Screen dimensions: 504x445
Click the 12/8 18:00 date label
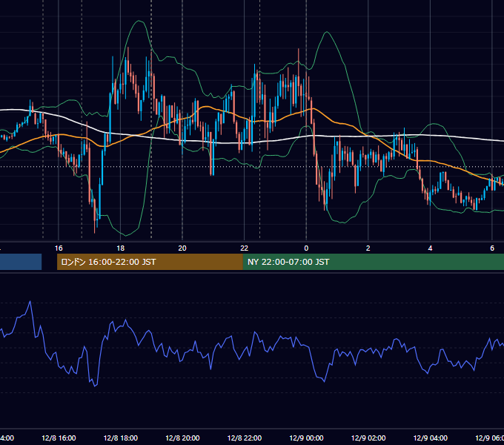tap(121, 438)
